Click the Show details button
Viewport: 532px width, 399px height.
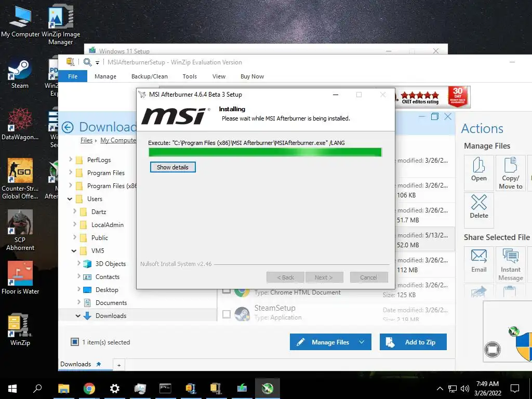(x=172, y=167)
